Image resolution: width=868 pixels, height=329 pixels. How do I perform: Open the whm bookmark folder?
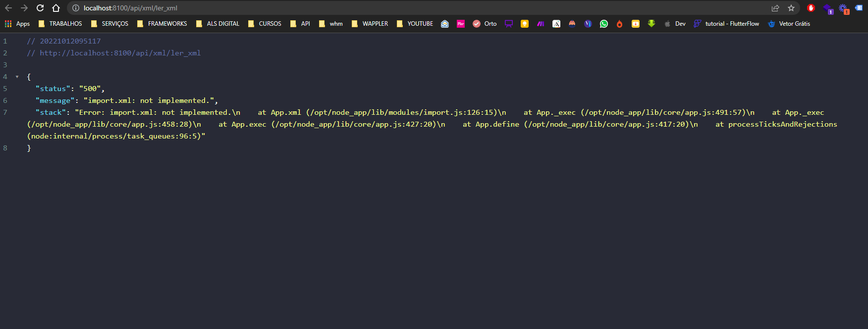coord(331,24)
